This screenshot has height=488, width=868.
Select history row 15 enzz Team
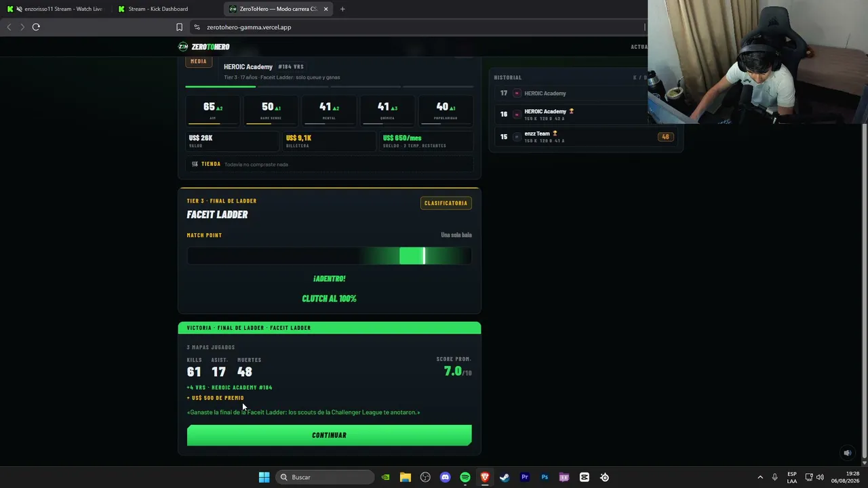[x=585, y=137]
